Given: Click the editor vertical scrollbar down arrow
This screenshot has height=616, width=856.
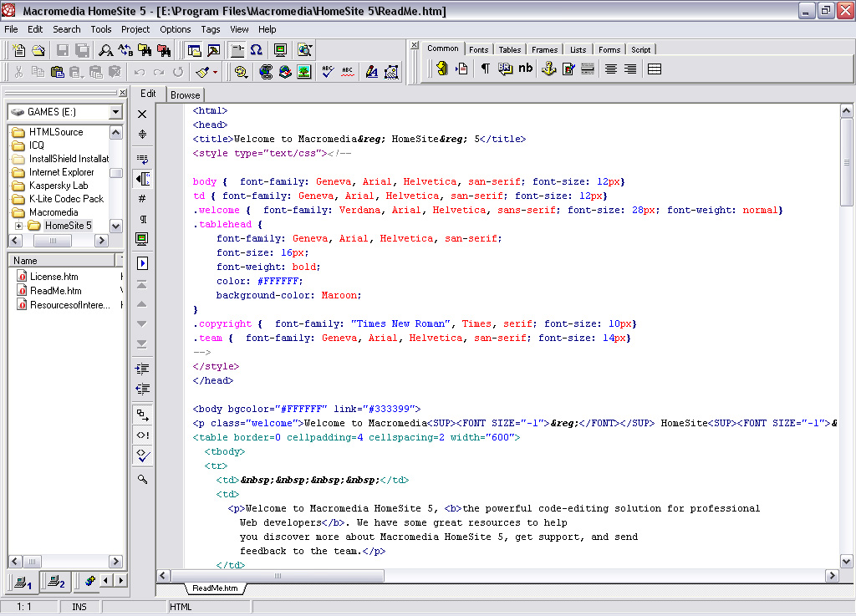Looking at the screenshot, I should [x=846, y=562].
